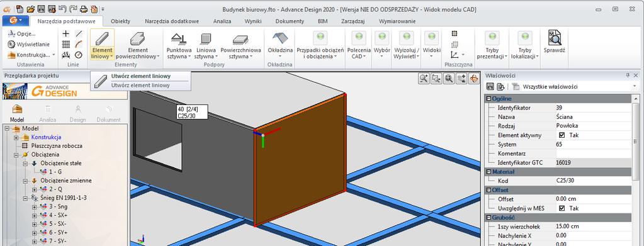Open the Widoki views button

(x=431, y=44)
